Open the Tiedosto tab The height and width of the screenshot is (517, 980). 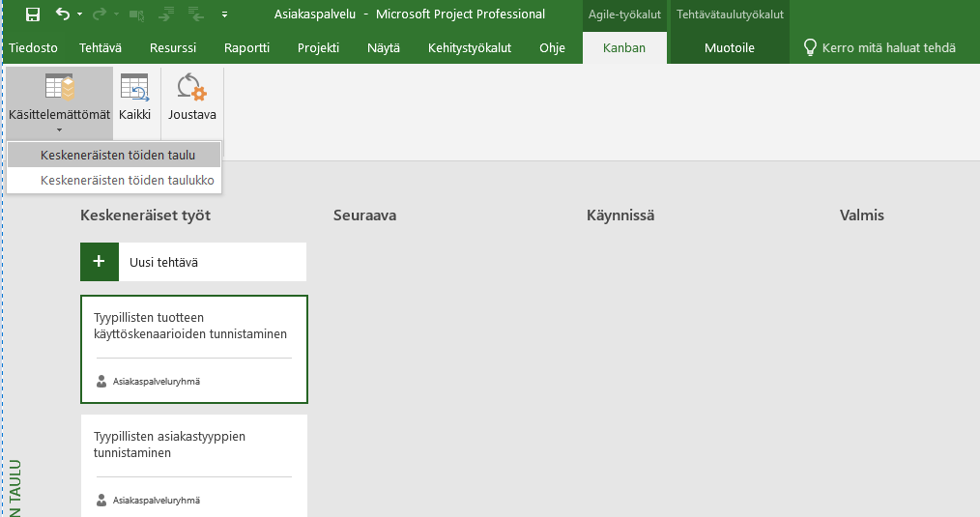tap(34, 48)
